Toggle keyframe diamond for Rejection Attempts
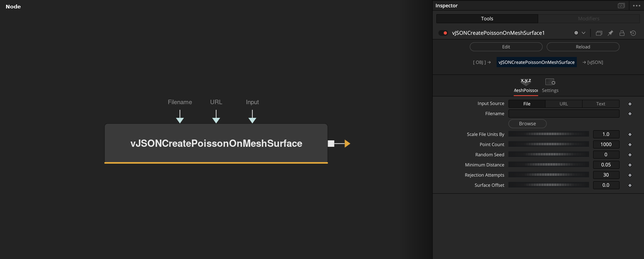Screen dimensions: 644x259 coord(630,175)
